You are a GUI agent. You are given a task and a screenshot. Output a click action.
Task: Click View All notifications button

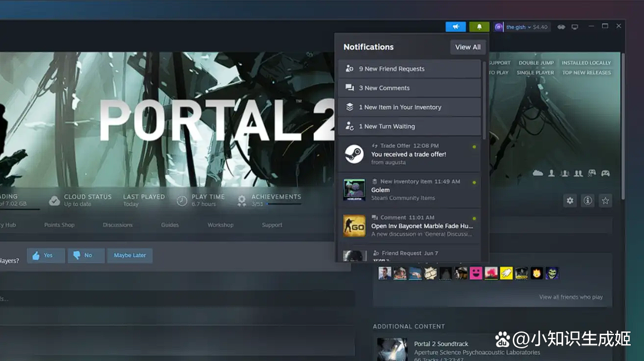468,47
